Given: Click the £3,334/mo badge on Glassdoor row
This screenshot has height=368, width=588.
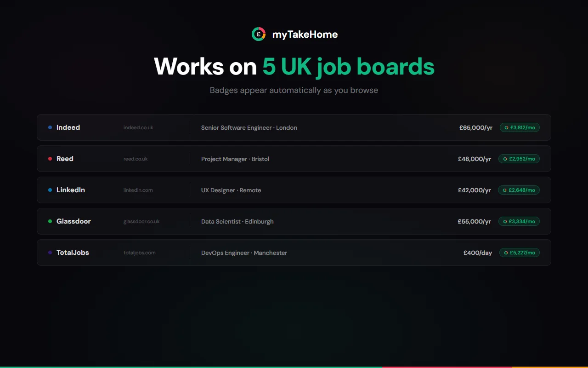Looking at the screenshot, I should coord(519,221).
